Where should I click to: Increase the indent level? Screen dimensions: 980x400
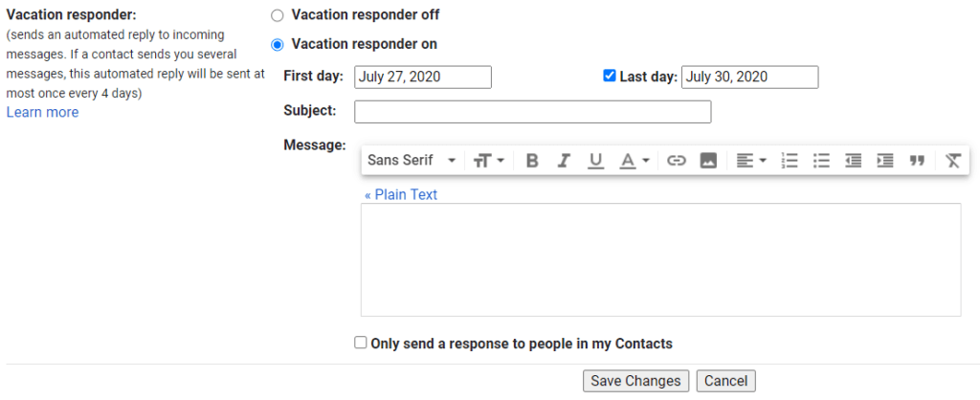[x=885, y=161]
